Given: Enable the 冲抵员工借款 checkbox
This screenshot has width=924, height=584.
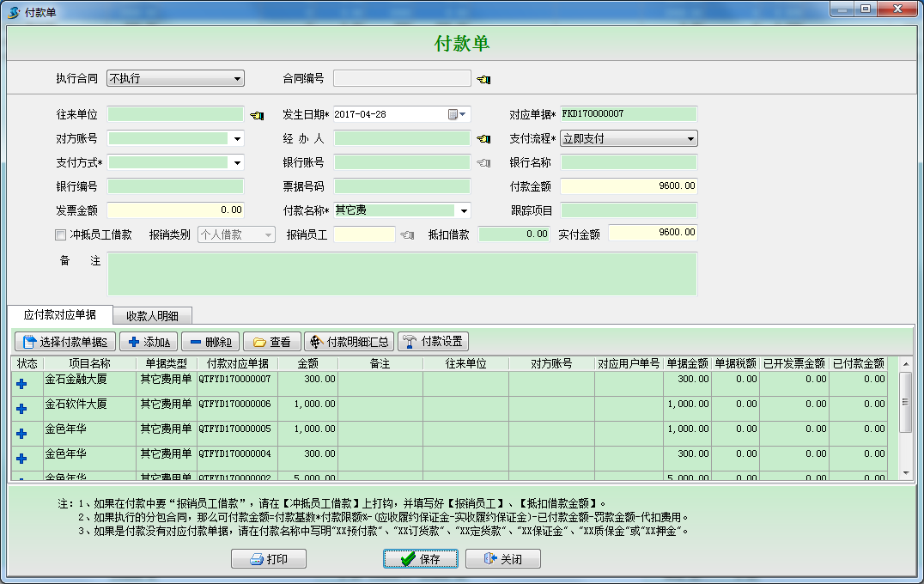Looking at the screenshot, I should point(59,234).
